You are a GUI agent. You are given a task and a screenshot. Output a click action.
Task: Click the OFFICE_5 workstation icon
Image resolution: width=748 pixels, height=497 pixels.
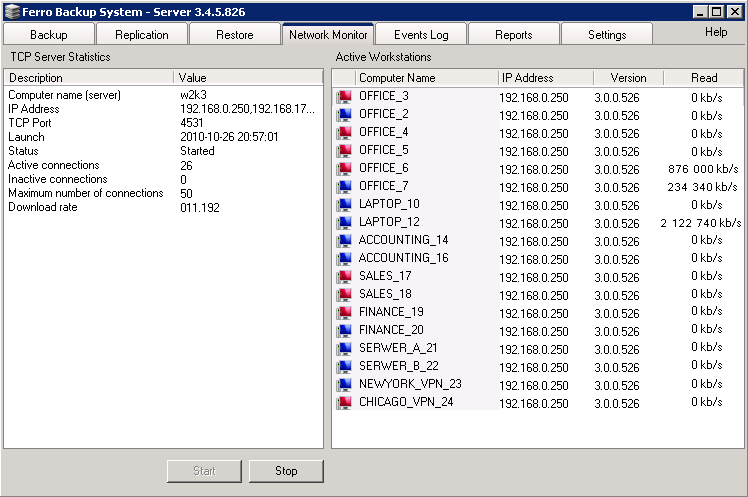coord(344,151)
